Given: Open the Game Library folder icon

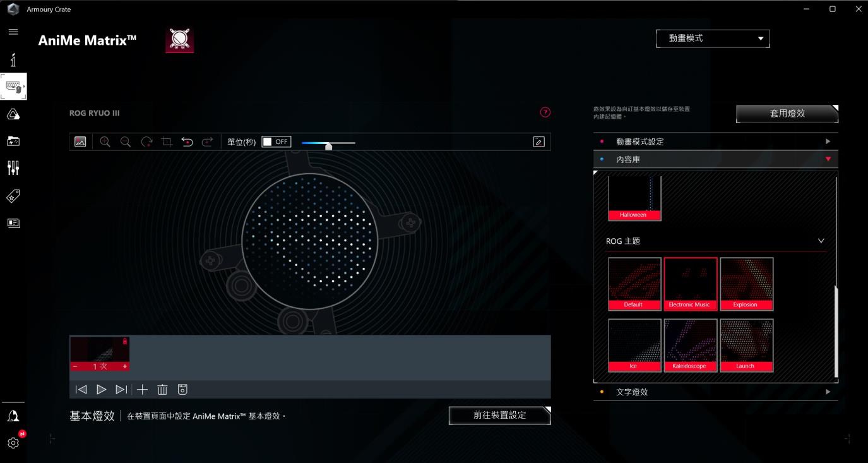Looking at the screenshot, I should click(x=13, y=141).
